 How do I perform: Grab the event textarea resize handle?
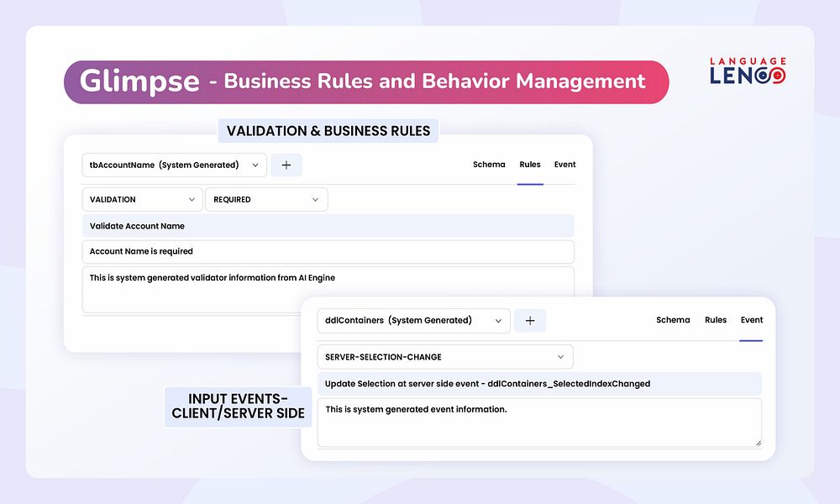758,443
